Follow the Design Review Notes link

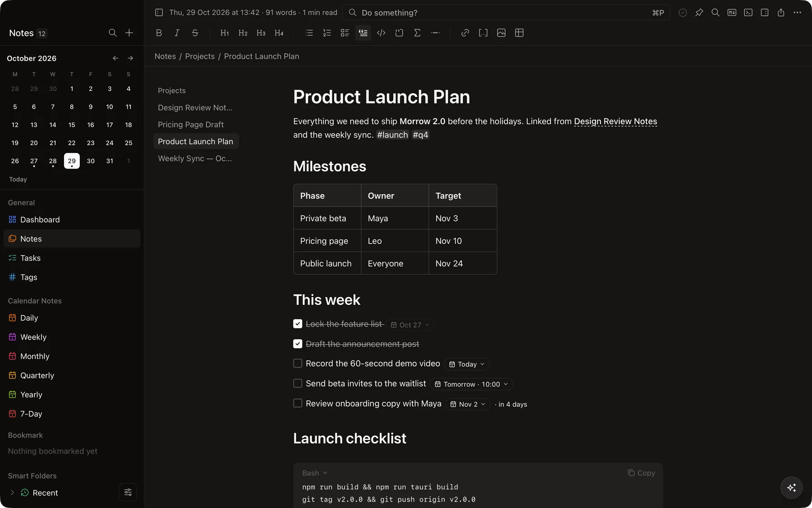(615, 121)
